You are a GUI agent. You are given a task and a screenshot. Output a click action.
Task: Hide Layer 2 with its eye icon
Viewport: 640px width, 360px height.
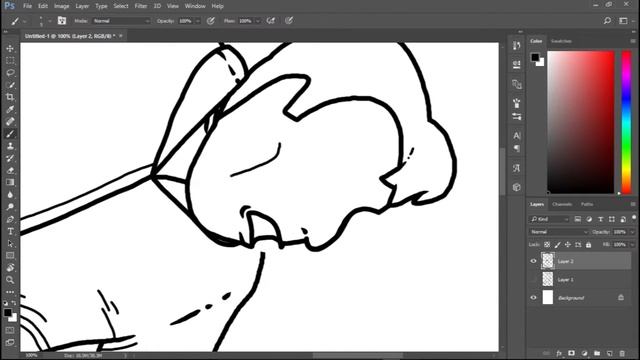point(533,261)
